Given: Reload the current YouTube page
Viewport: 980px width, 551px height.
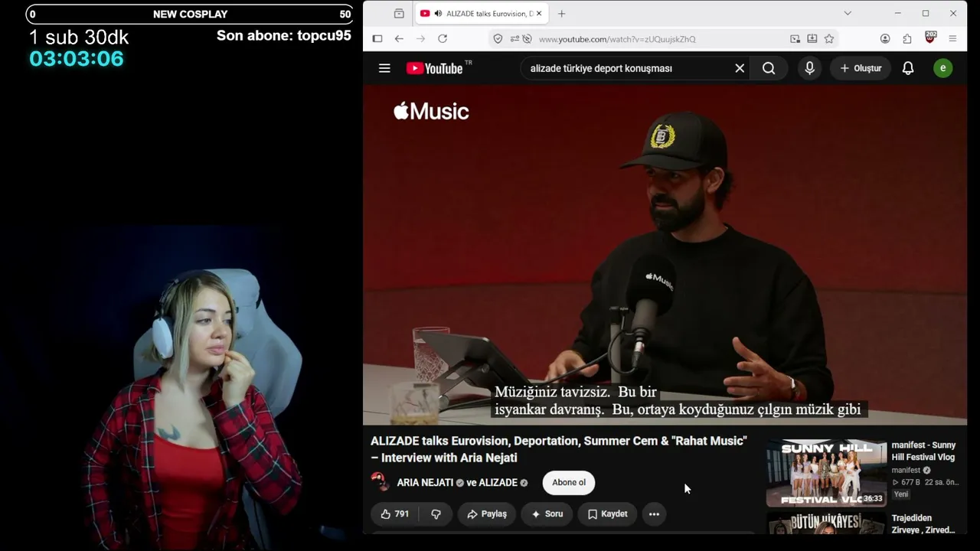Looking at the screenshot, I should coord(443,38).
